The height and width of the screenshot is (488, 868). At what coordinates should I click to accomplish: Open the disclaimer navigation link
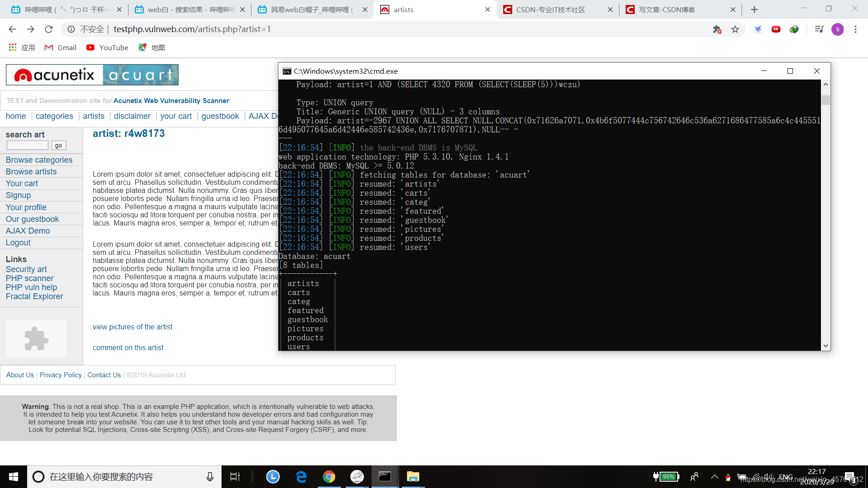(132, 116)
